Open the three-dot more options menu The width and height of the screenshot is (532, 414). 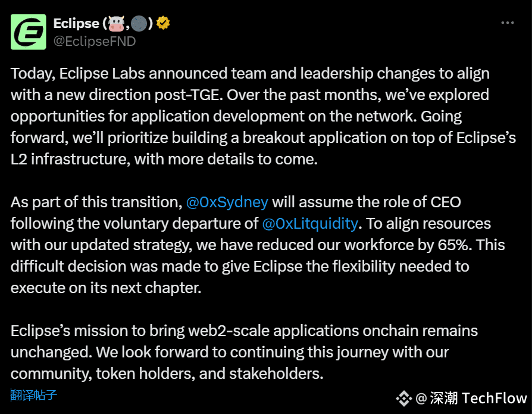(507, 23)
